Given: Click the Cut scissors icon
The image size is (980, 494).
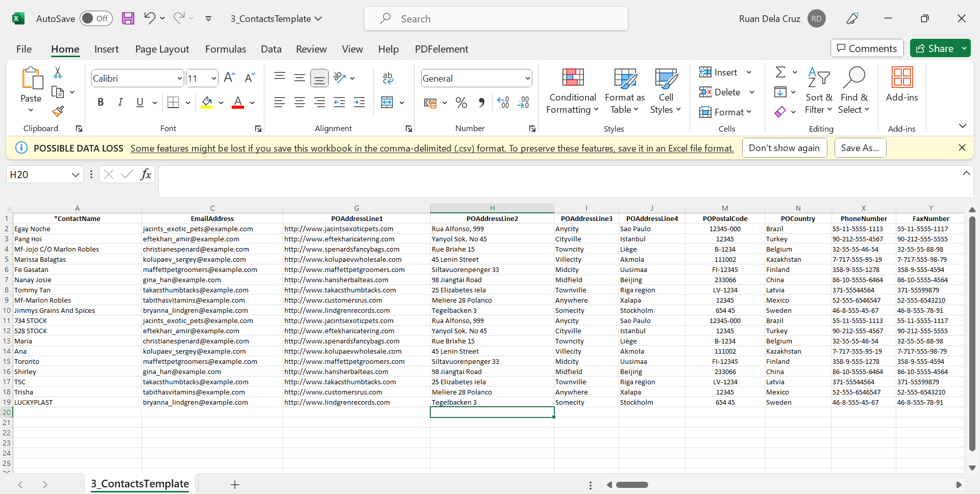Looking at the screenshot, I should tap(58, 72).
